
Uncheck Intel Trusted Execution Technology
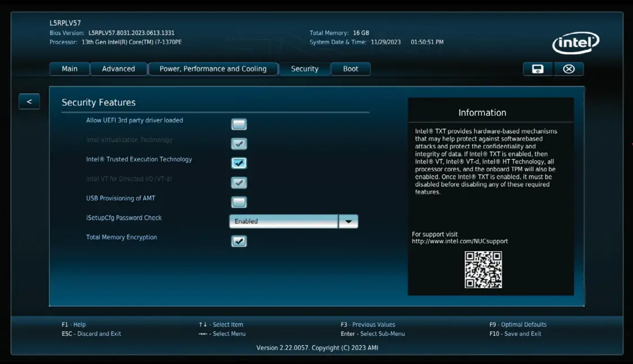tap(239, 163)
